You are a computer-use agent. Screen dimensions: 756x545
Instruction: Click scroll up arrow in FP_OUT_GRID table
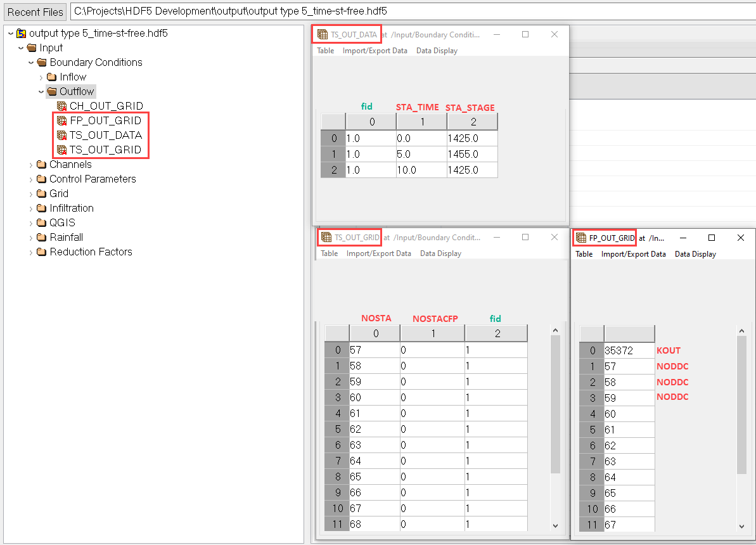point(741,331)
